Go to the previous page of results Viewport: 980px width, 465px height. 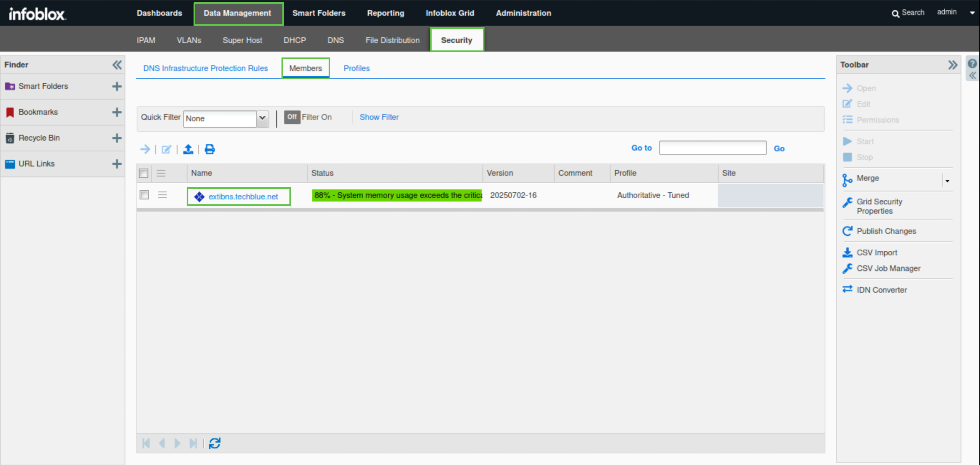(162, 443)
